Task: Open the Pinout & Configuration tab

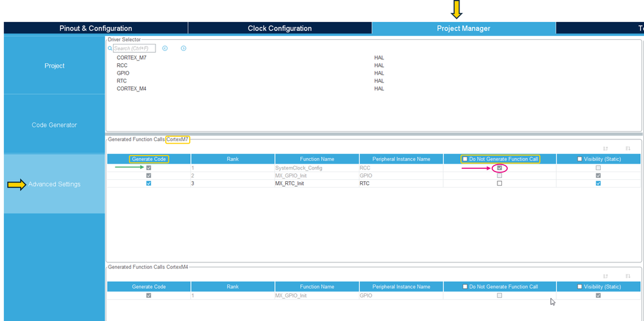Action: [96, 28]
